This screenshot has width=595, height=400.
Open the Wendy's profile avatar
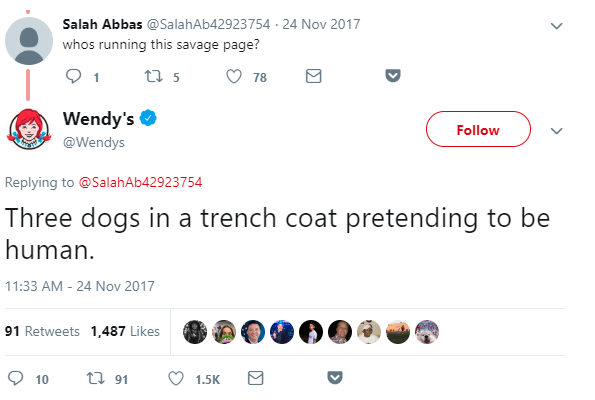tap(29, 129)
